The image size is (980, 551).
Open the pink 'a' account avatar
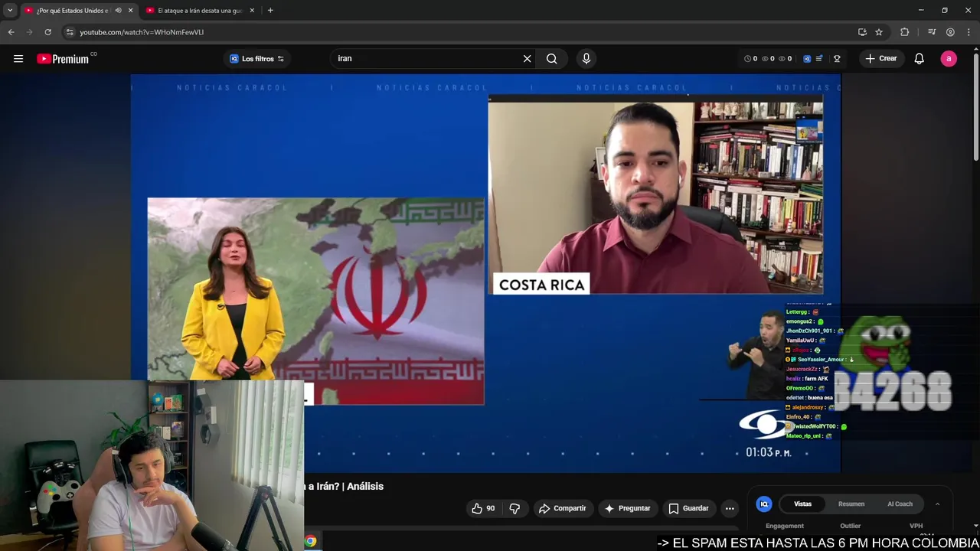click(x=949, y=59)
